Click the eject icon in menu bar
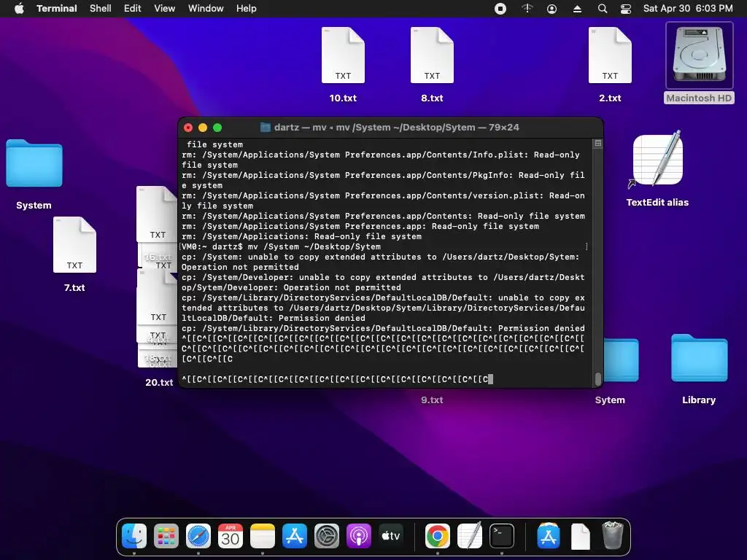 577,9
